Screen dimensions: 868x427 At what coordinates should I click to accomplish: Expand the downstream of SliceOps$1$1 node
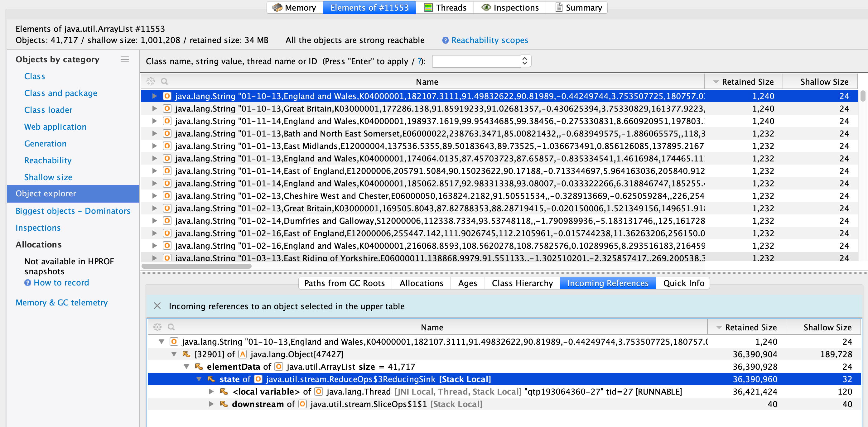211,404
